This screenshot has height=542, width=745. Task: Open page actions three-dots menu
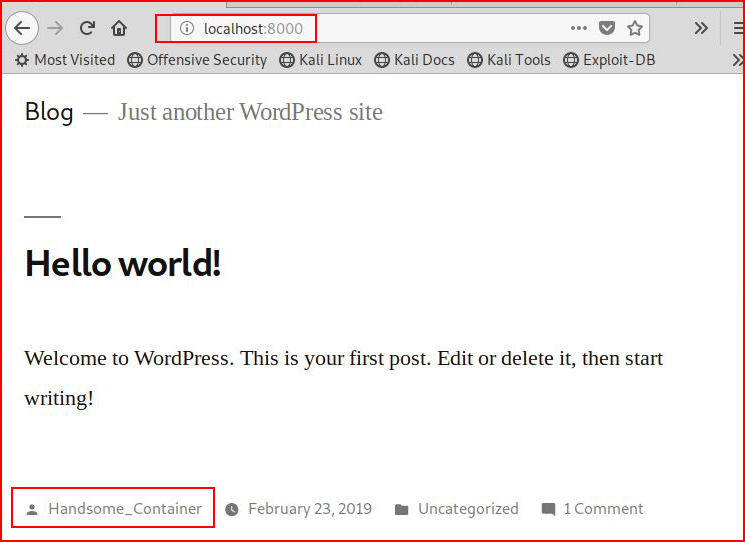(x=578, y=29)
